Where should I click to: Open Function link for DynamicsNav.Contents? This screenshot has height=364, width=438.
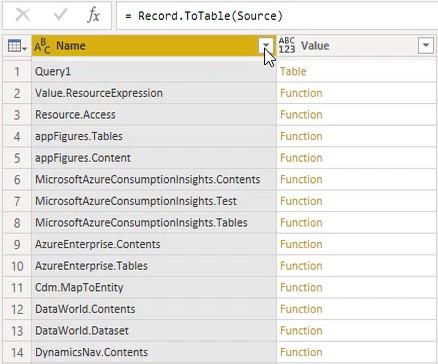pos(301,352)
